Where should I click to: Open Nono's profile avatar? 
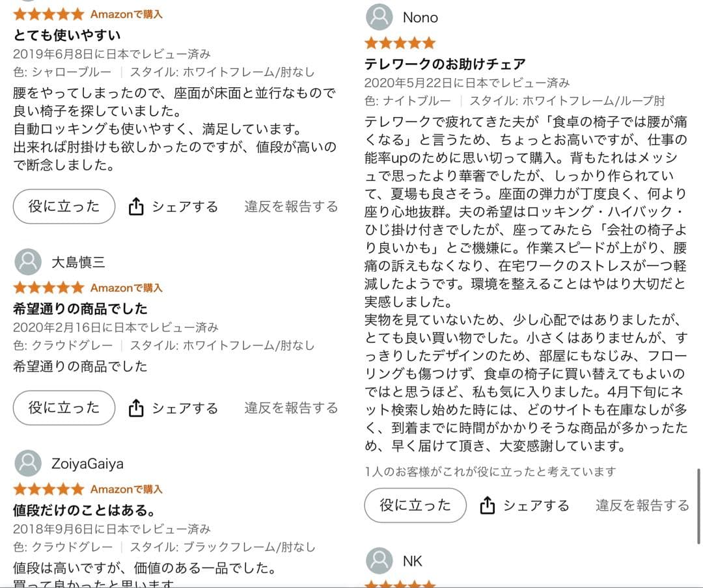(378, 18)
